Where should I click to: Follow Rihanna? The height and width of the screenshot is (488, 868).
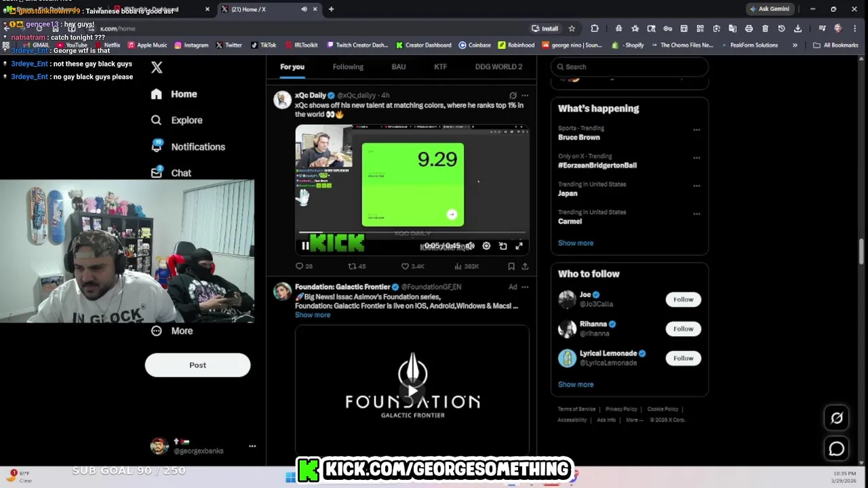[x=683, y=329]
